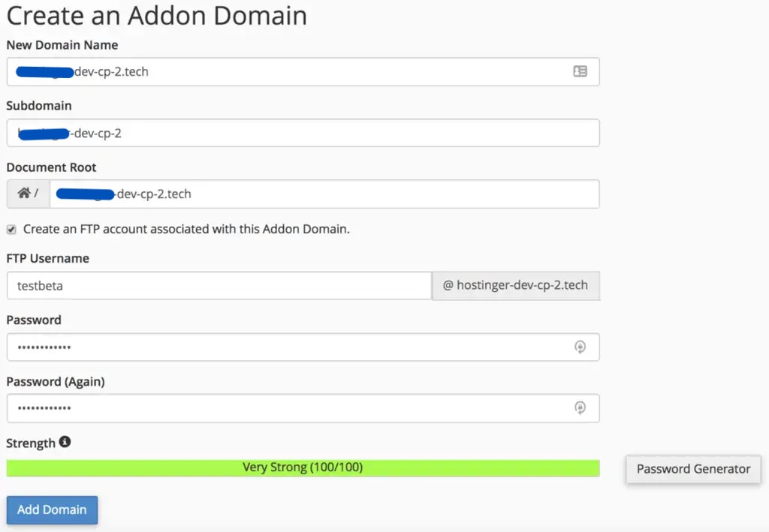Click the Create an Addon Domain heading
Image resolution: width=769 pixels, height=532 pixels.
pyautogui.click(x=156, y=15)
